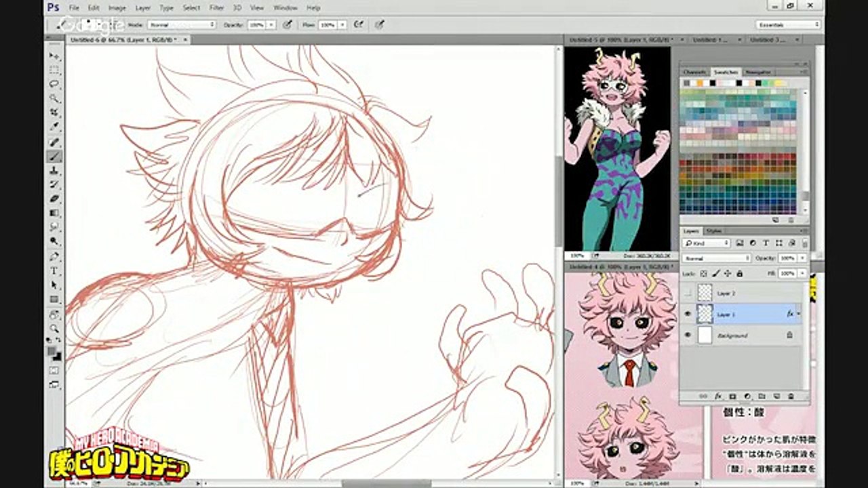The width and height of the screenshot is (868, 488).
Task: Change screen mode from the toolbox
Action: coord(54,384)
